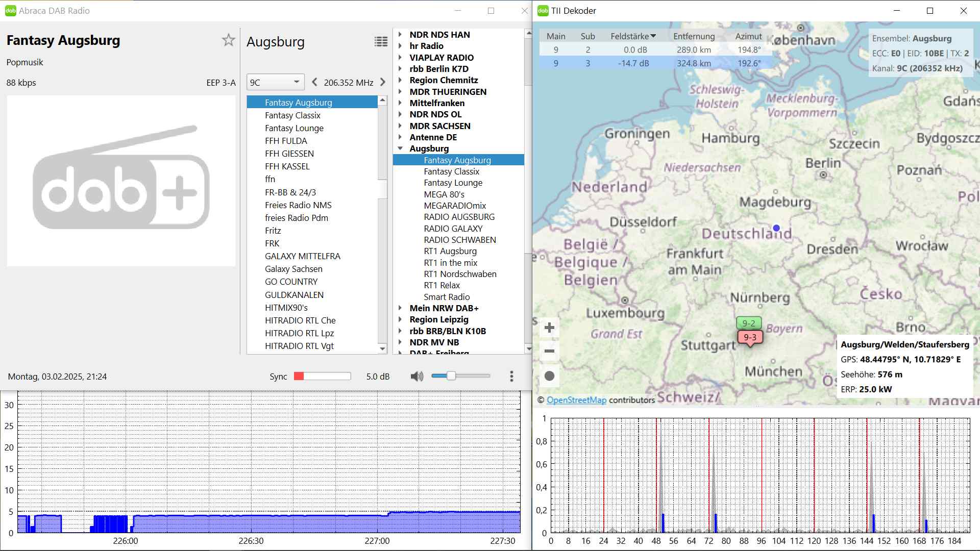This screenshot has height=551, width=980.
Task: Toggle the ensemble list view icon
Action: [381, 42]
